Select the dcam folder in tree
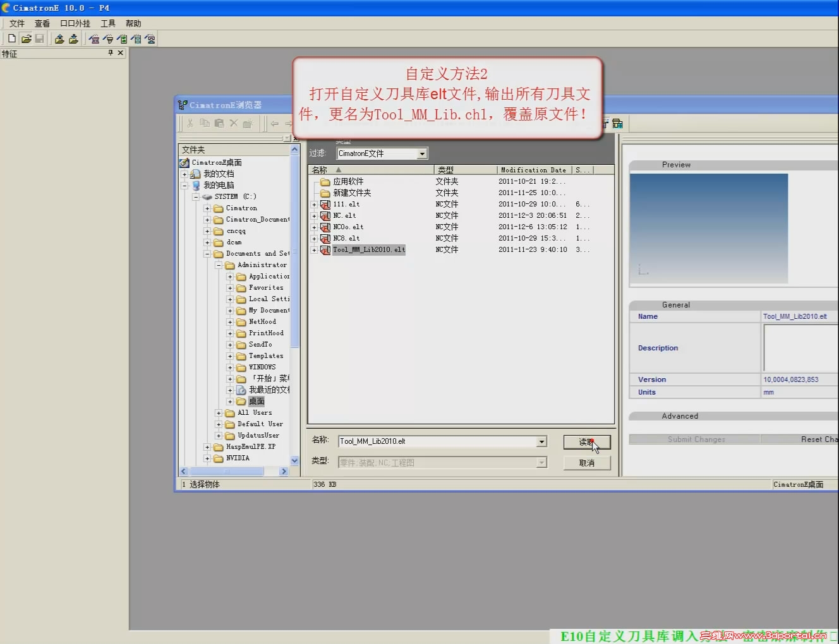 (x=234, y=242)
